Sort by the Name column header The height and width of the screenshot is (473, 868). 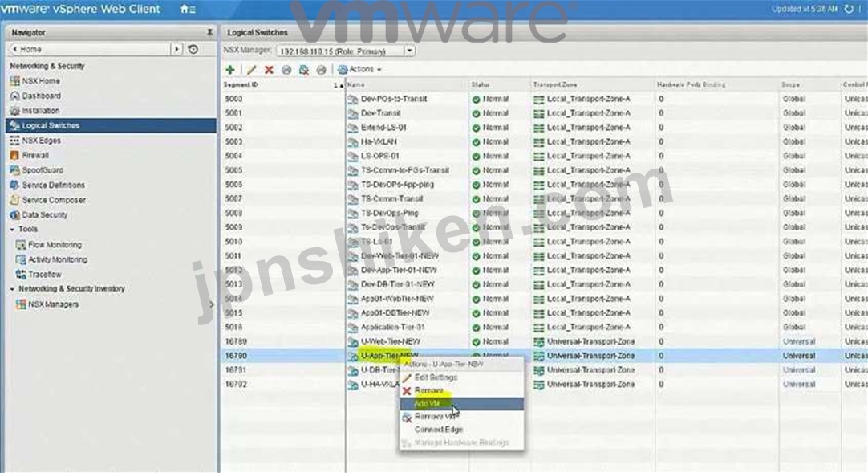(x=407, y=85)
